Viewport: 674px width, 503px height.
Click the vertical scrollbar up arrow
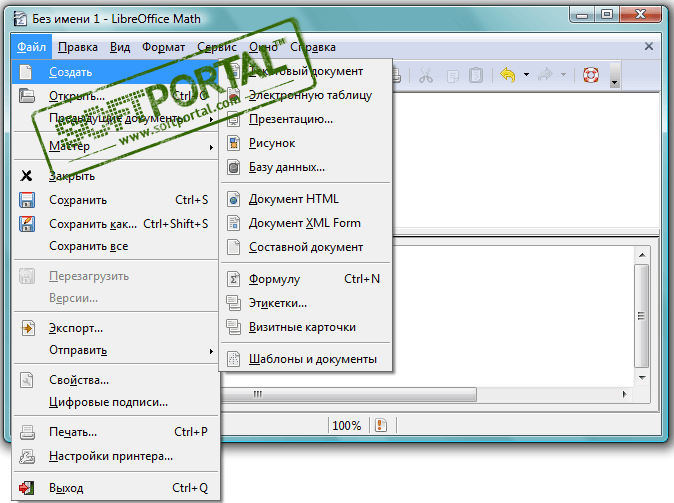(x=642, y=255)
